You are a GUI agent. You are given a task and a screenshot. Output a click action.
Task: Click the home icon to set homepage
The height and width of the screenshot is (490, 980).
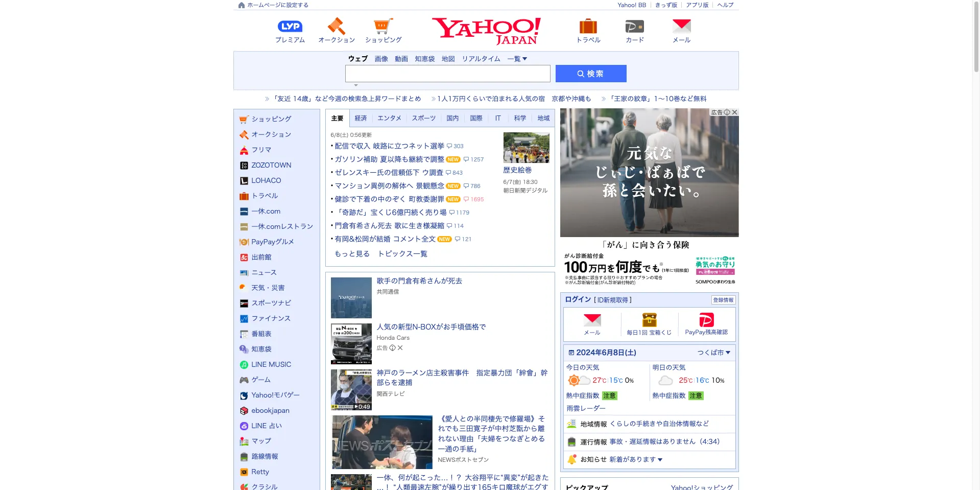click(x=242, y=5)
